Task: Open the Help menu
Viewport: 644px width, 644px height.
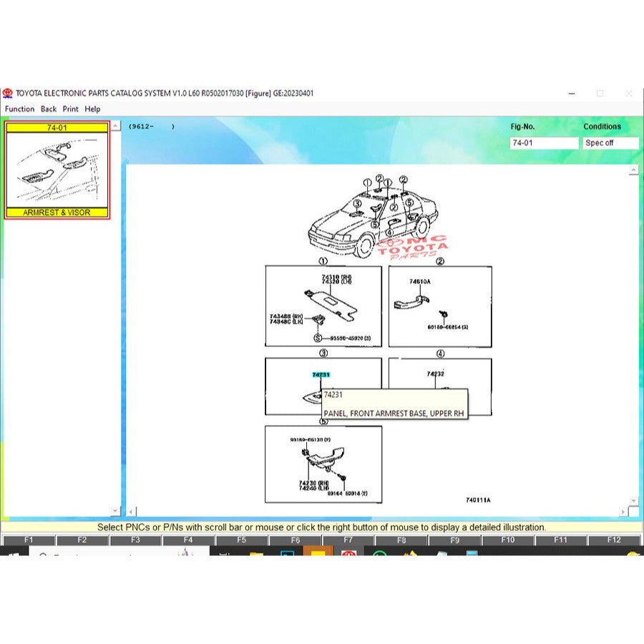Action: pyautogui.click(x=92, y=109)
